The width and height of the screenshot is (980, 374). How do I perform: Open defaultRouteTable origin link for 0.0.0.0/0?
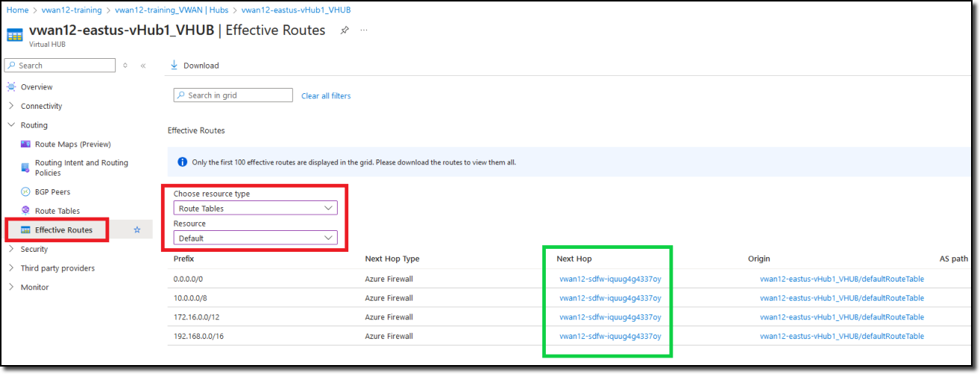click(x=842, y=279)
